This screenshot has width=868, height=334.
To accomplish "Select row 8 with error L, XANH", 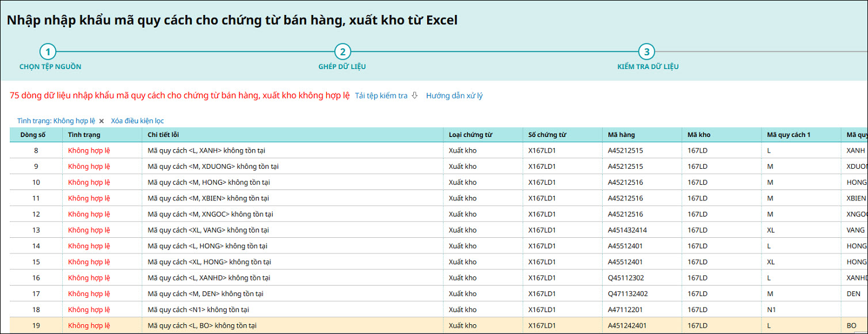I will click(206, 150).
